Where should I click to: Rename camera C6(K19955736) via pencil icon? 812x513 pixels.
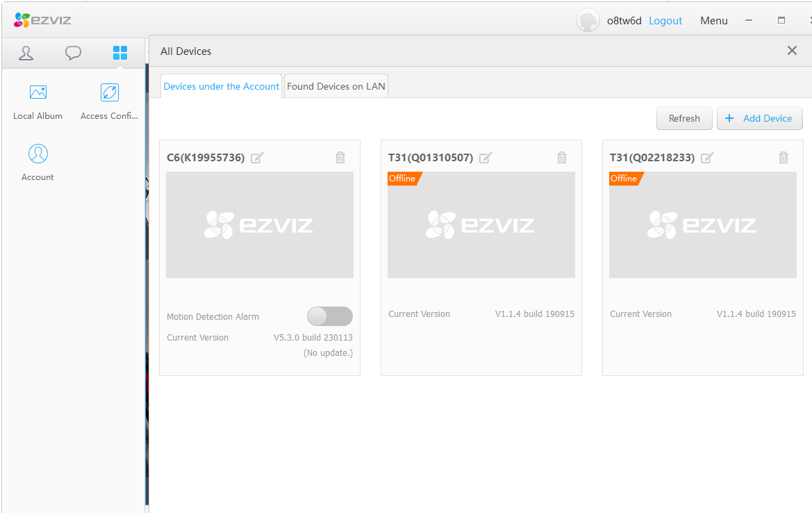[256, 158]
